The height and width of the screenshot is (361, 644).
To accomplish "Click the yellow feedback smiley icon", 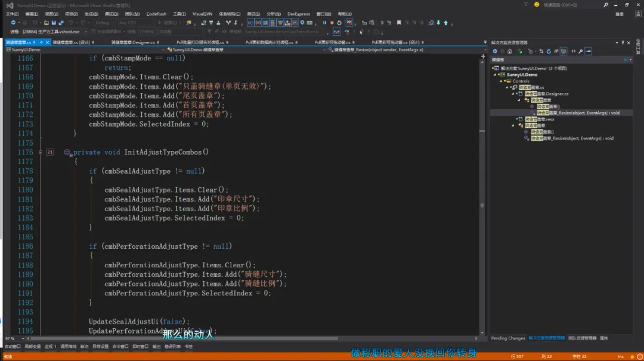I will click(x=537, y=5).
